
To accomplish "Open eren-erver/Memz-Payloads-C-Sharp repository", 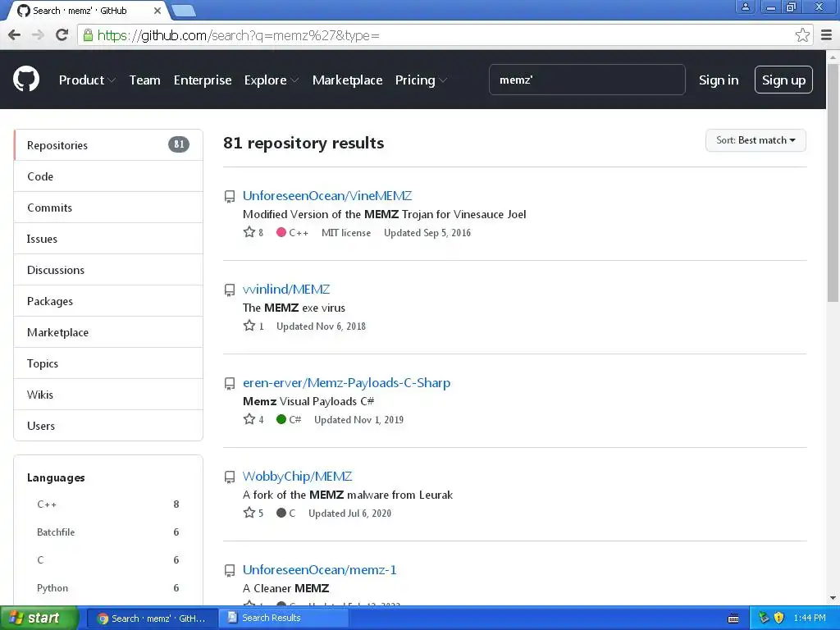I will (x=347, y=383).
